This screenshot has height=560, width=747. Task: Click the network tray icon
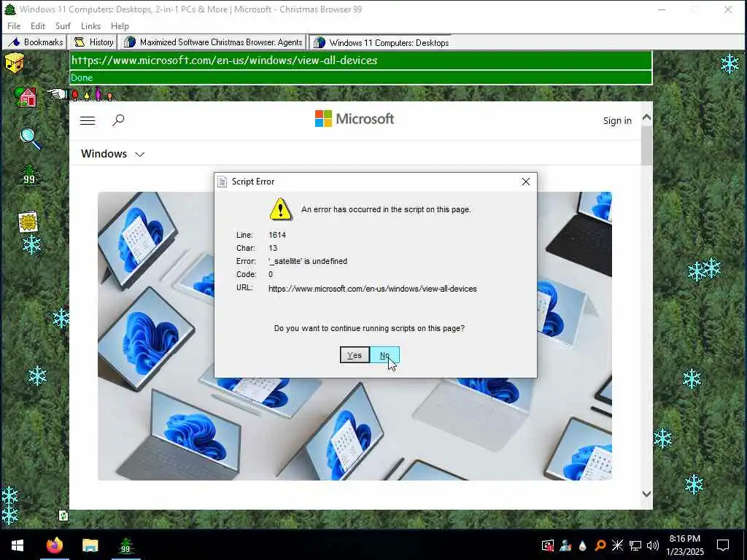tap(635, 545)
